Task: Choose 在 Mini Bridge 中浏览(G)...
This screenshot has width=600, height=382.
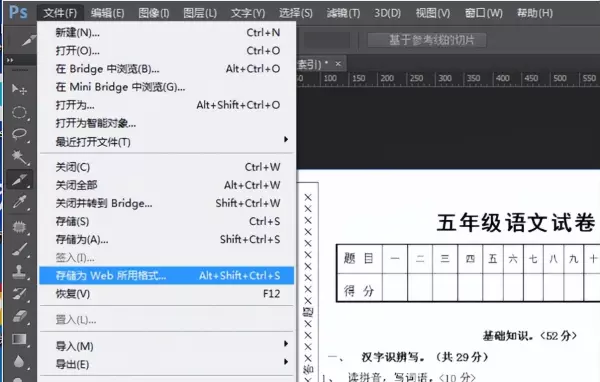Action: (x=167, y=87)
